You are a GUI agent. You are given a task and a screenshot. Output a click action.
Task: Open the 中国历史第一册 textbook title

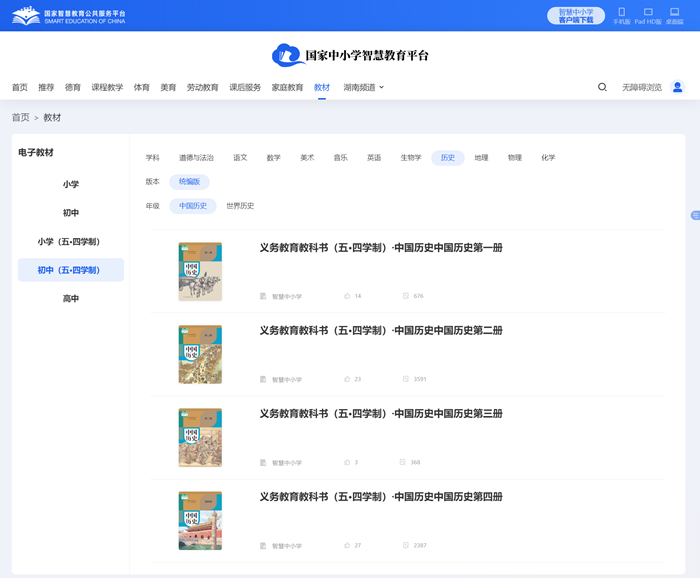pos(381,248)
